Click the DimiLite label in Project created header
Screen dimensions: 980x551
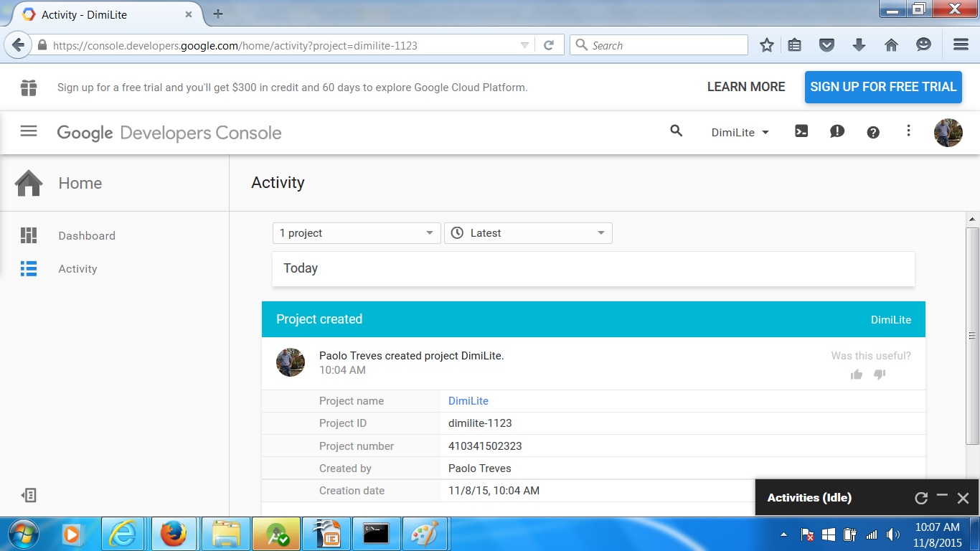[891, 320]
